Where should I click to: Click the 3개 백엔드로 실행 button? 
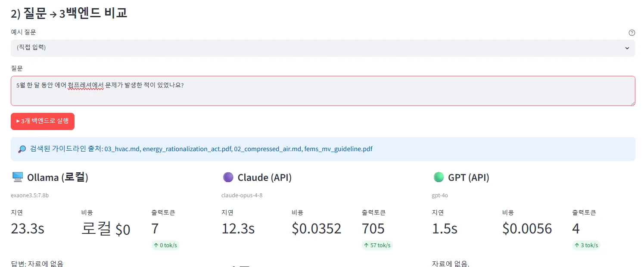pyautogui.click(x=43, y=121)
